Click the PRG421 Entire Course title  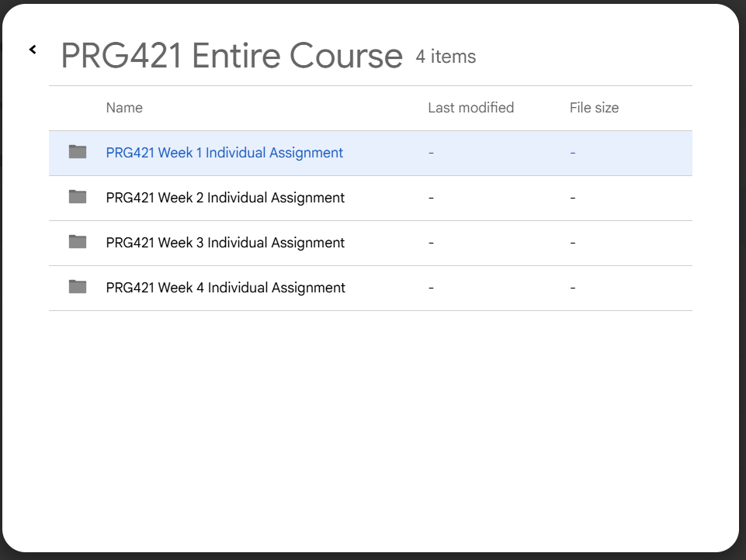(x=231, y=55)
